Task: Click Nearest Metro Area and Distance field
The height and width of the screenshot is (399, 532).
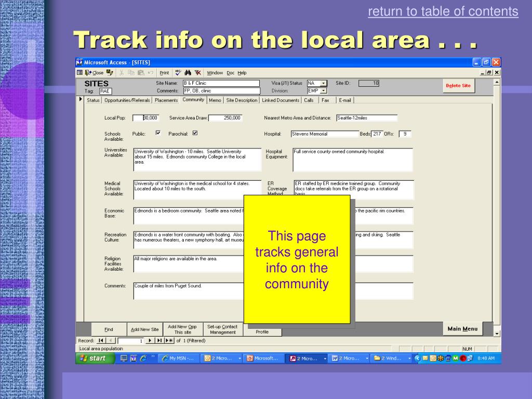Action: coord(367,118)
